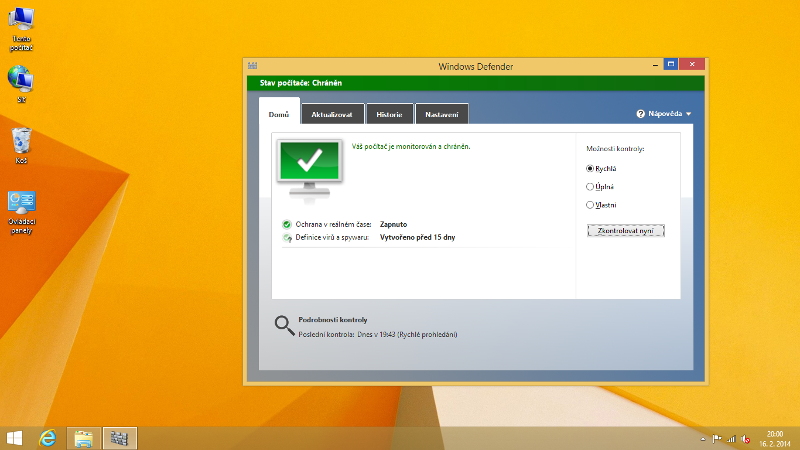Click the Windows Defender taskbar icon
Screen dimensions: 800x450
click(x=120, y=438)
